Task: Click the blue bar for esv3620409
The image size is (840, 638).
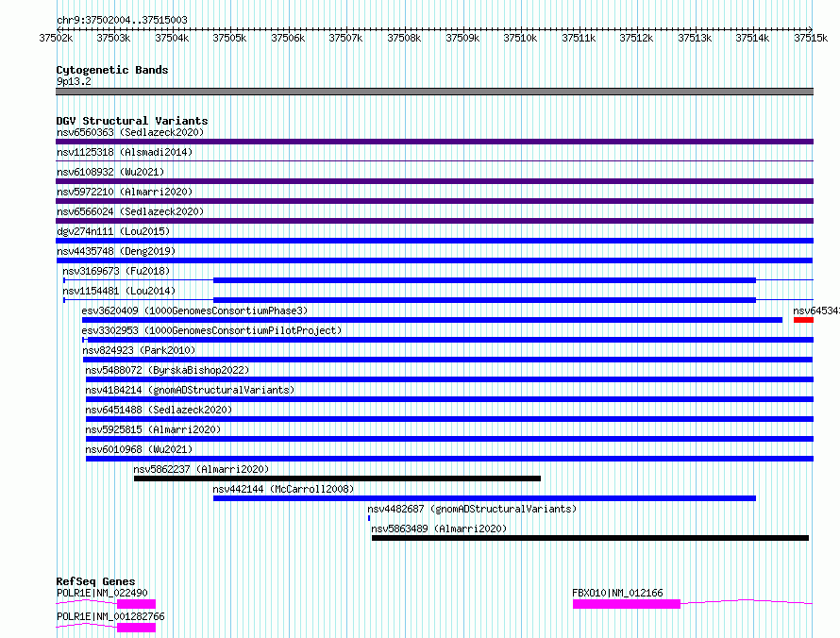Action: click(x=431, y=320)
